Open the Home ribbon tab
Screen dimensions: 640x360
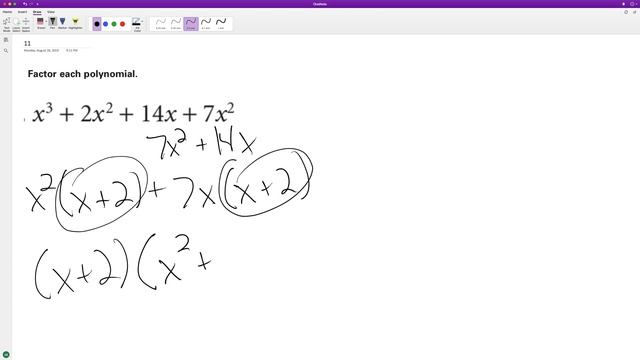pyautogui.click(x=7, y=12)
